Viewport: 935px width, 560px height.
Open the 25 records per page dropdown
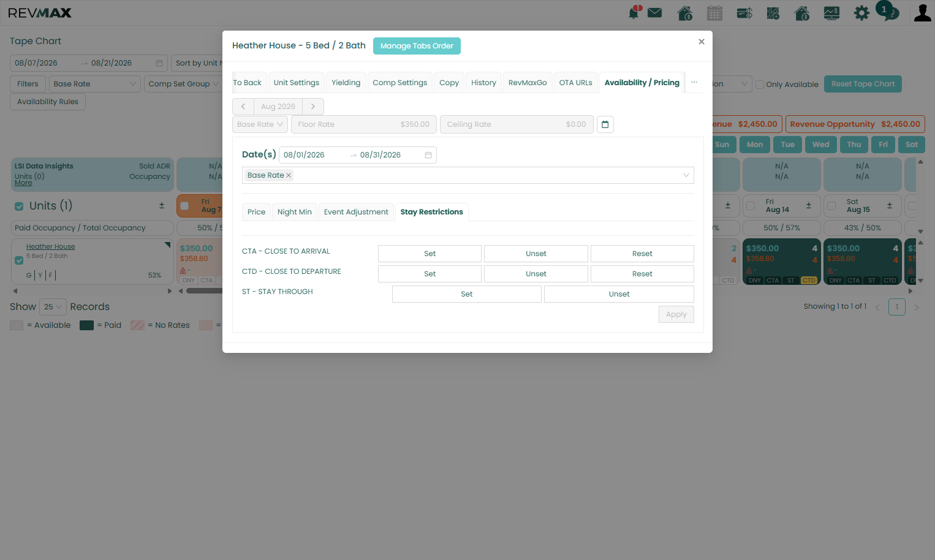(x=53, y=307)
